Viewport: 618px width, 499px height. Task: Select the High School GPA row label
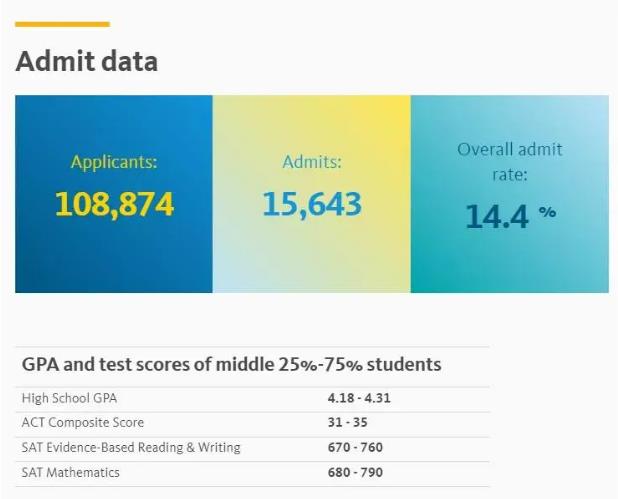69,398
